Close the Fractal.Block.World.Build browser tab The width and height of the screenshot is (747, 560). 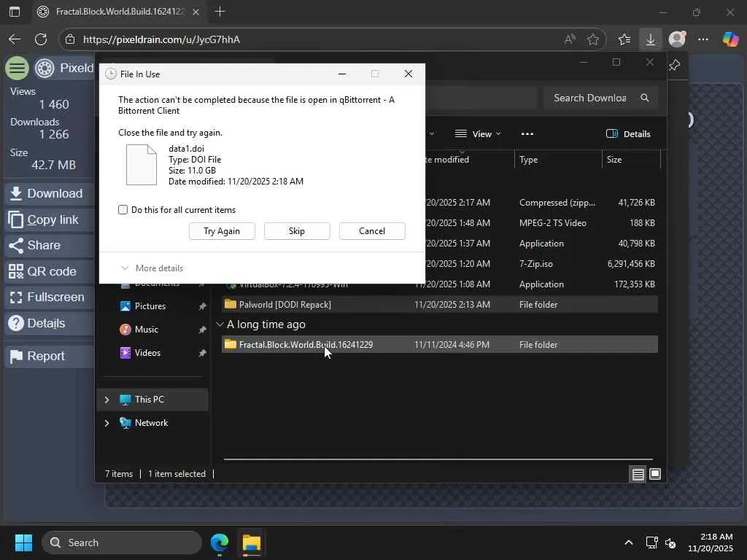[x=196, y=12]
